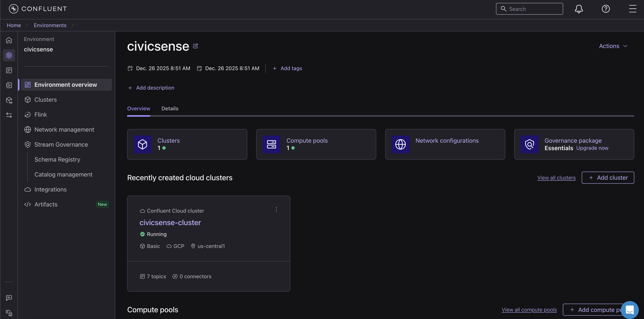The image size is (644, 319).
Task: Click the Upgrade now link
Action: tap(592, 148)
